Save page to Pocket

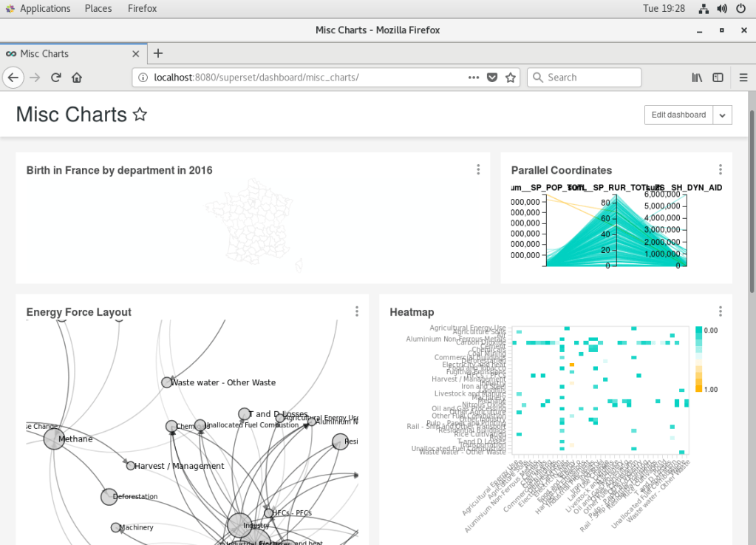[491, 78]
